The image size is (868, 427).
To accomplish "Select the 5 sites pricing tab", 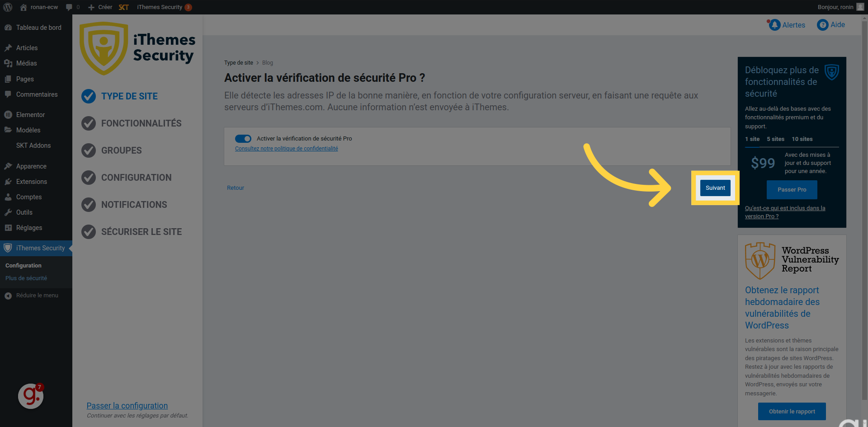I will click(776, 139).
